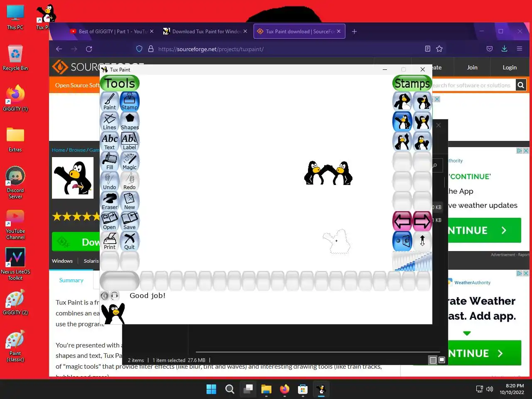
Task: Switch File Explorer to large icons view
Action: pos(442,360)
